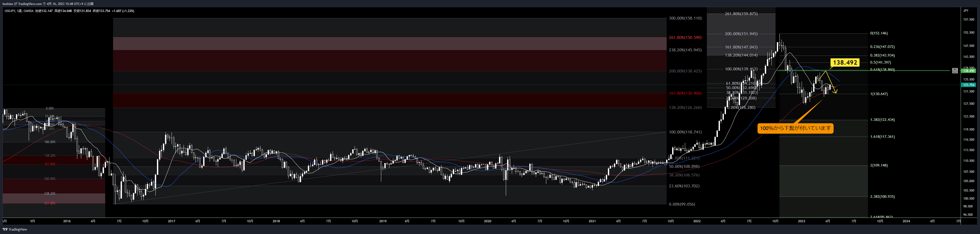Click the 161.80%(147.043) extension label
Image resolution: width=980 pixels, height=234 pixels.
tap(741, 47)
